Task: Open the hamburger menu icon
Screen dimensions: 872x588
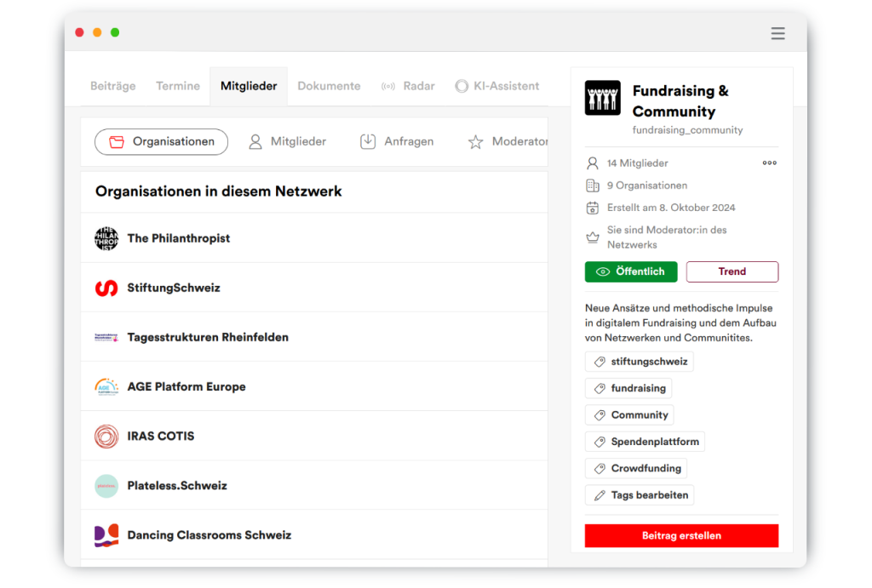Action: pyautogui.click(x=777, y=33)
